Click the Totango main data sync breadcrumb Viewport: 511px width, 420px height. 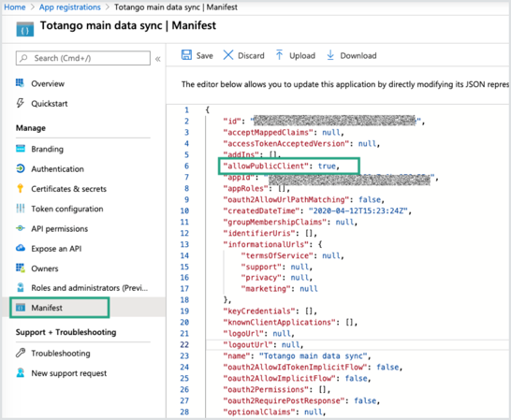[176, 7]
